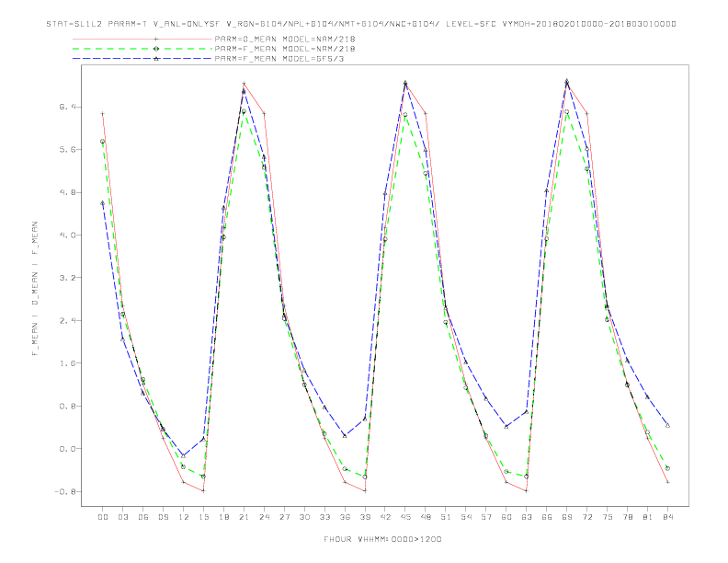This screenshot has width=728, height=563.
Task: Click the 3.2 y-axis tick label
Action: click(x=67, y=278)
